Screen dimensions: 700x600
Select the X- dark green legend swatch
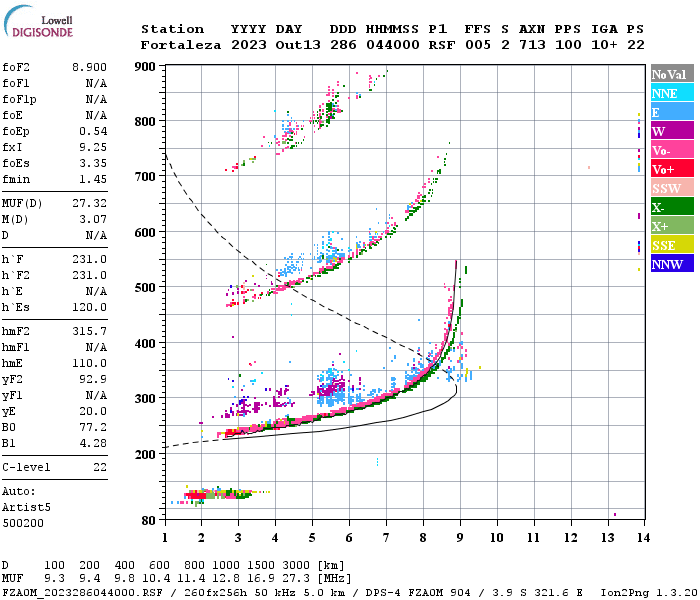672,207
